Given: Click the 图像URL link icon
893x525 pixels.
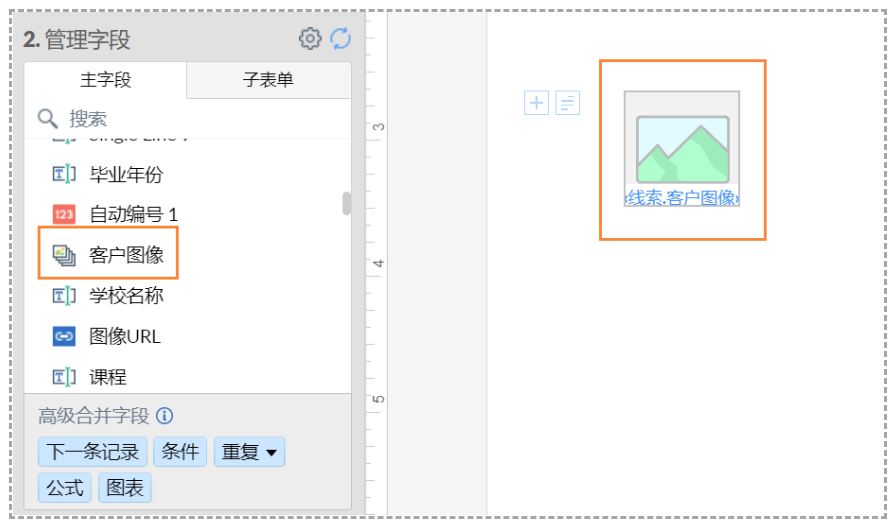Looking at the screenshot, I should click(x=64, y=336).
